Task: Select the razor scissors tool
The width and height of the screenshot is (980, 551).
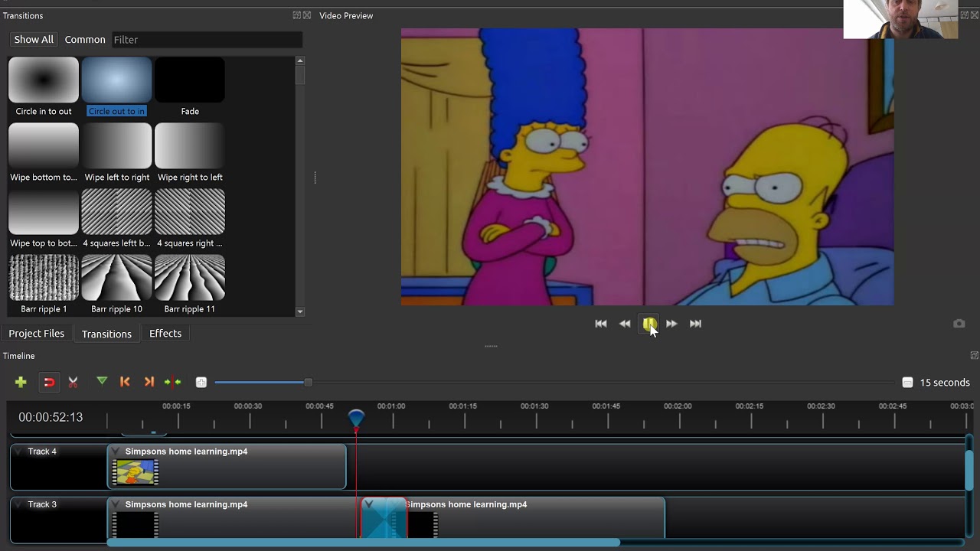Action: pos(73,382)
